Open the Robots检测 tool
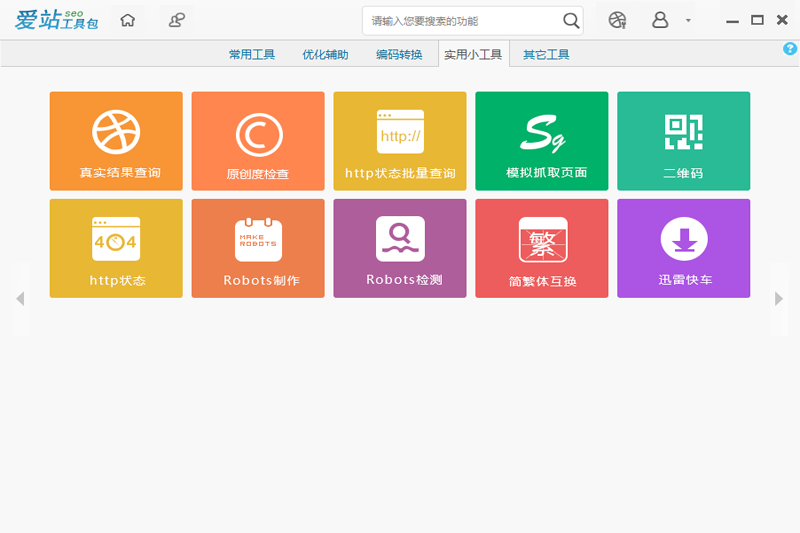 click(x=400, y=248)
